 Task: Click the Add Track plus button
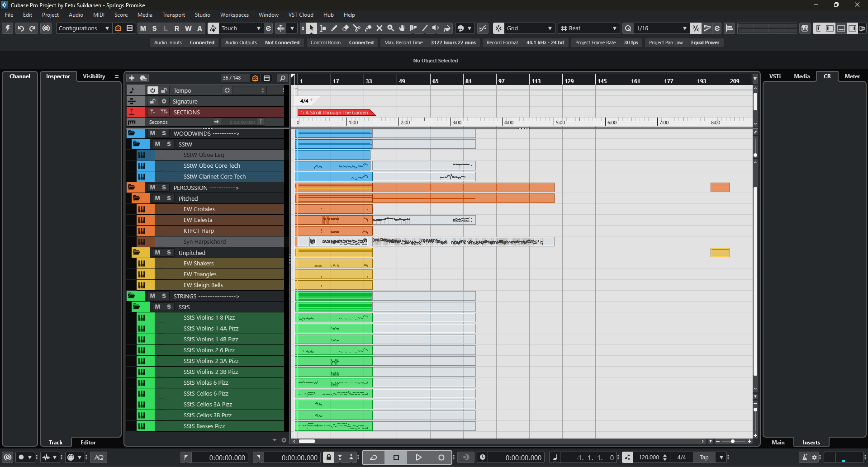pos(132,78)
